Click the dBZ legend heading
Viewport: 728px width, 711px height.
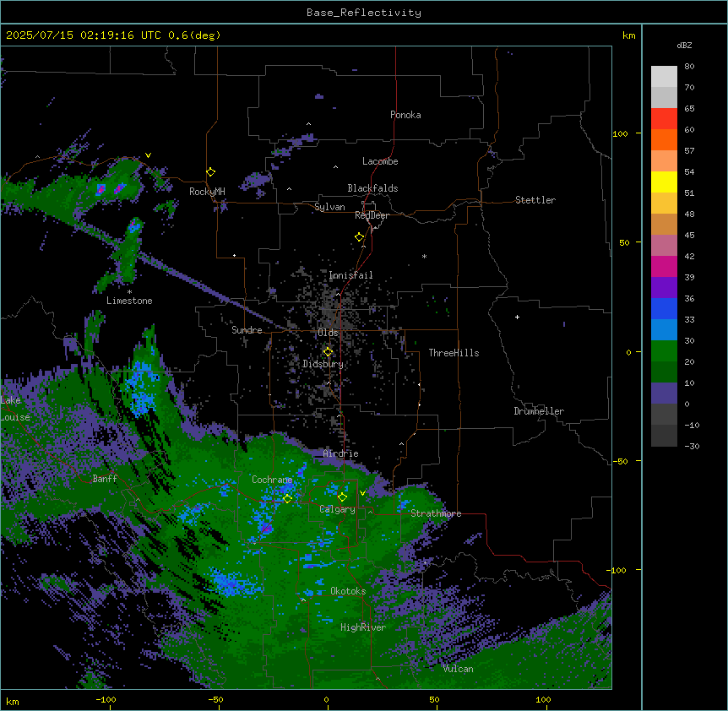684,45
